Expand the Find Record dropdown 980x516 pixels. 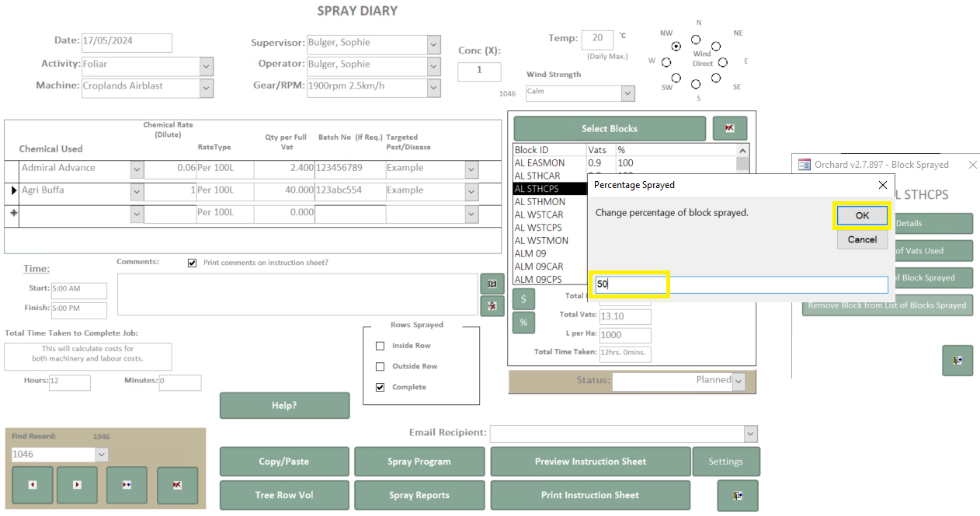102,455
